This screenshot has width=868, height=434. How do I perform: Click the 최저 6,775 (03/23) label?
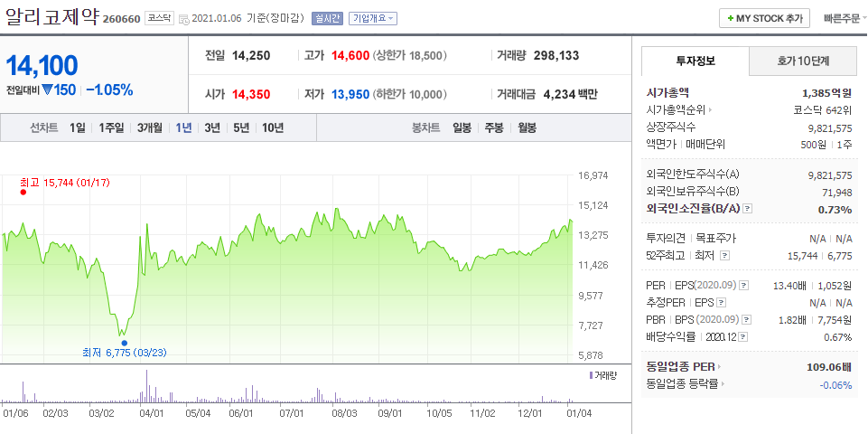click(125, 352)
